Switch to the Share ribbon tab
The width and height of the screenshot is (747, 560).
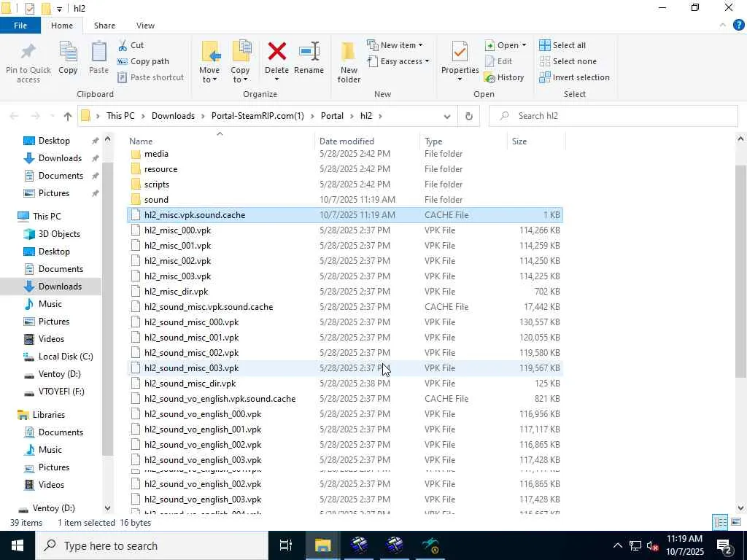pos(104,26)
